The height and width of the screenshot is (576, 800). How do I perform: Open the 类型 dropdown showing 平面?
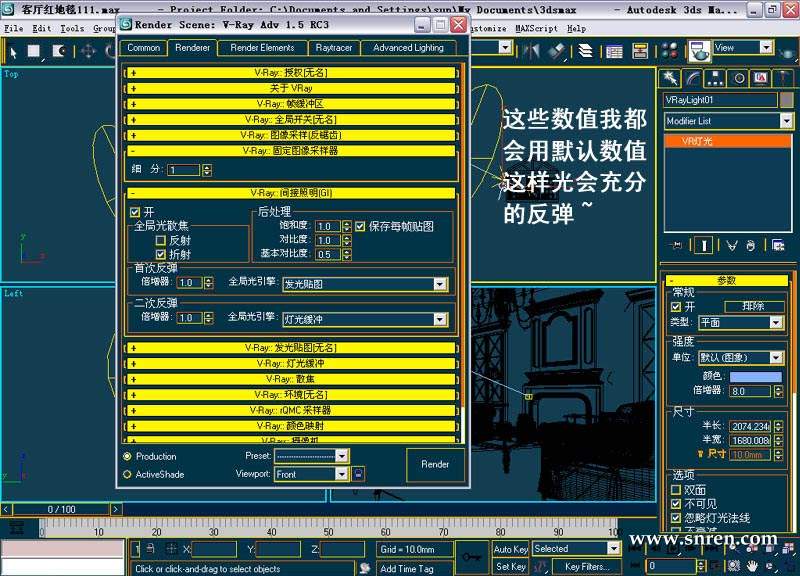(741, 322)
